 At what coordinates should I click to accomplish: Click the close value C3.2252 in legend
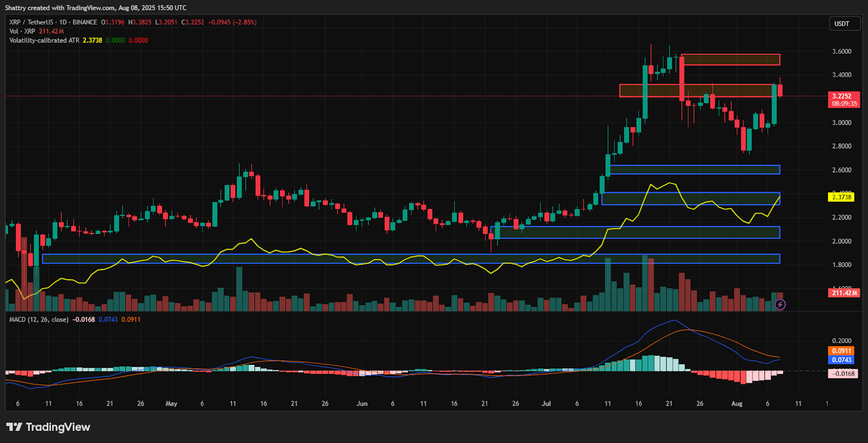coord(193,22)
